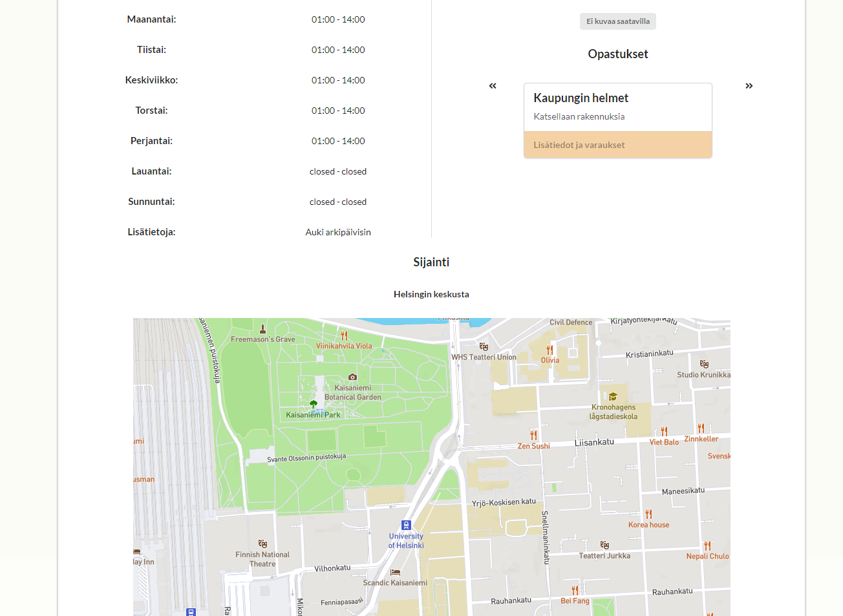This screenshot has width=843, height=616.
Task: Select the University of Helsinki metro icon
Action: pos(406,525)
